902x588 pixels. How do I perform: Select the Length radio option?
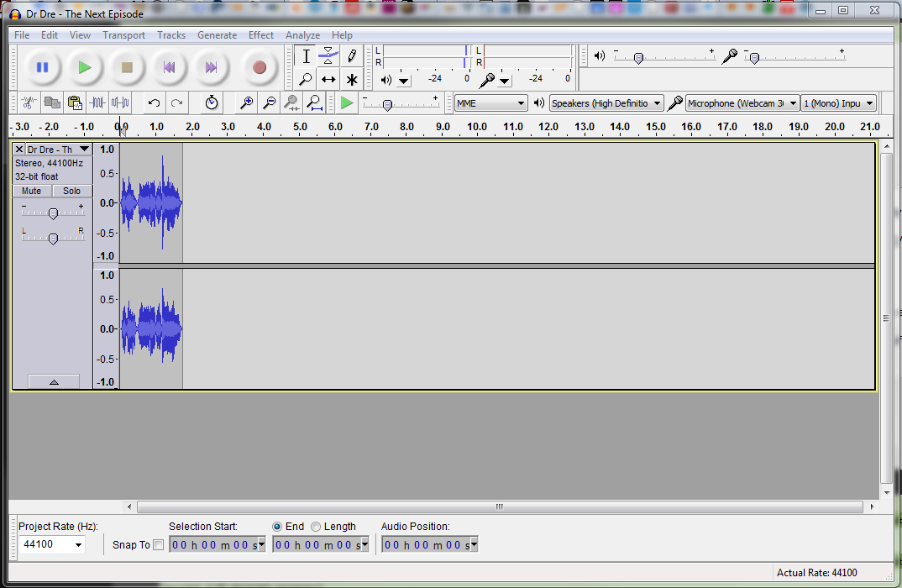(316, 527)
